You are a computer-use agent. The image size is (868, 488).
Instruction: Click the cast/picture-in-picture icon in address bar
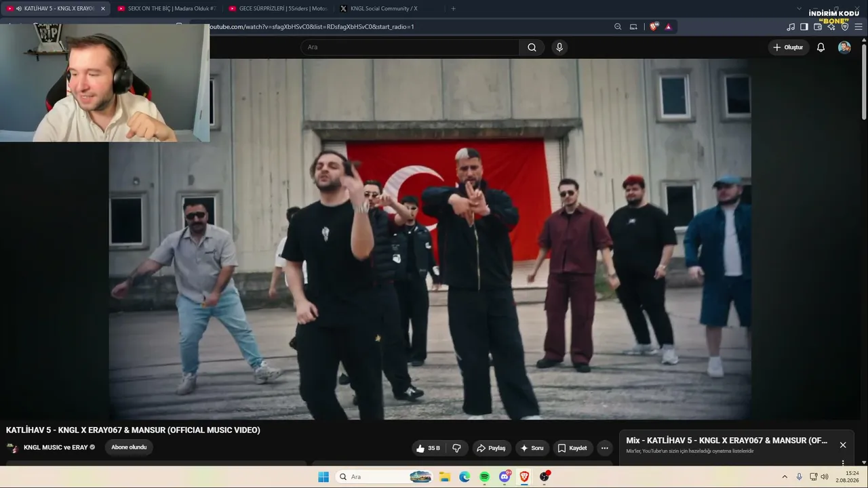point(633,27)
